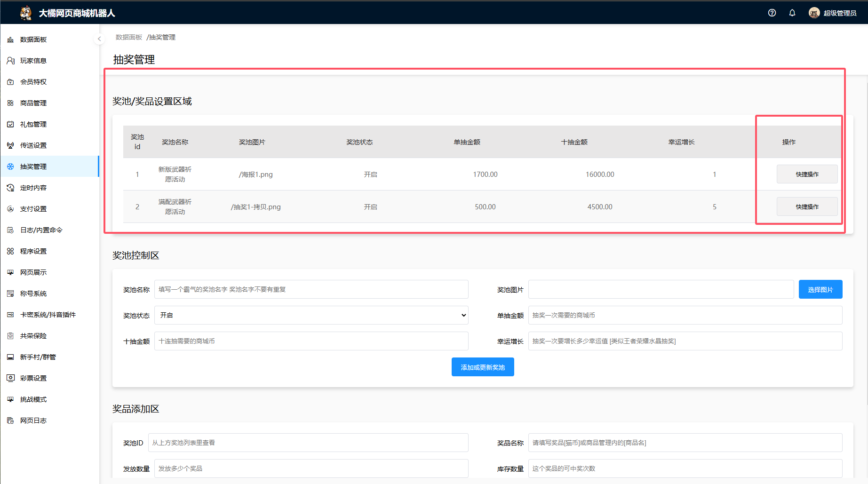This screenshot has width=868, height=484.
Task: Open the 彩票设置 menu item
Action: 33,378
